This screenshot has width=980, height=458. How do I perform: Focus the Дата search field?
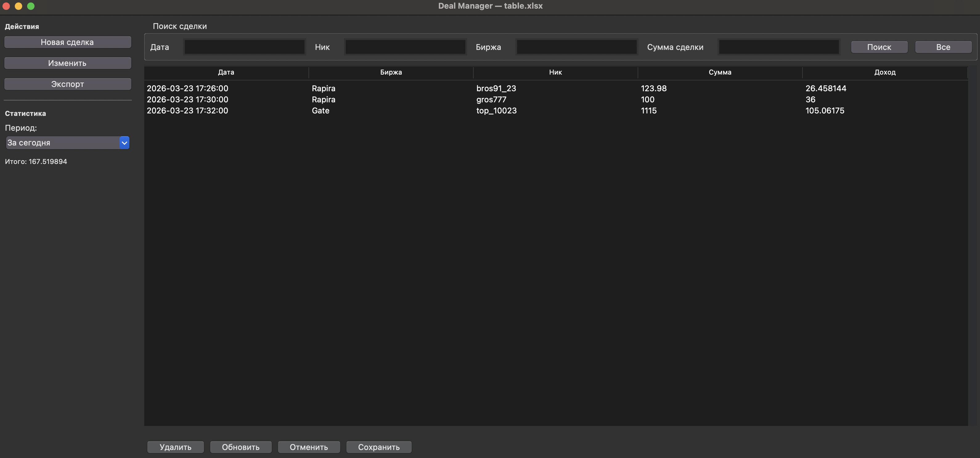(245, 47)
